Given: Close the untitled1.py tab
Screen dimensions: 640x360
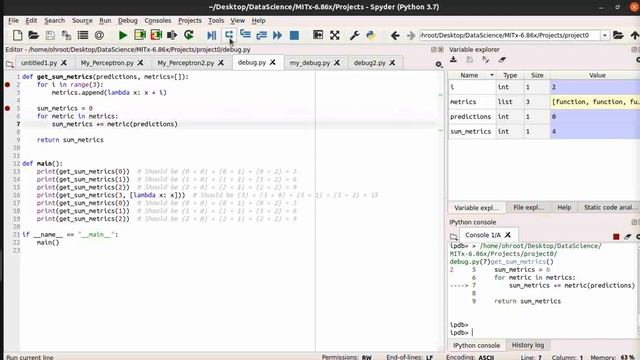Looking at the screenshot, I should (64, 63).
